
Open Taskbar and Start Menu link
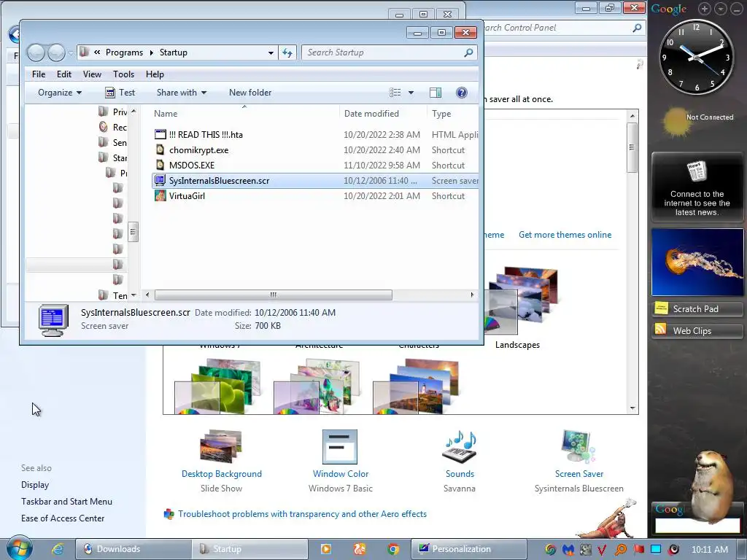click(66, 502)
